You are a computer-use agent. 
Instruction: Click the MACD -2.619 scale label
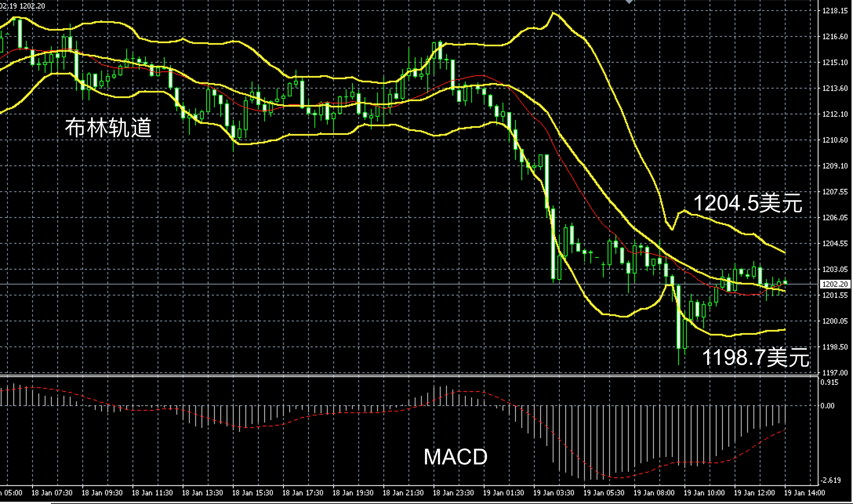click(x=830, y=480)
